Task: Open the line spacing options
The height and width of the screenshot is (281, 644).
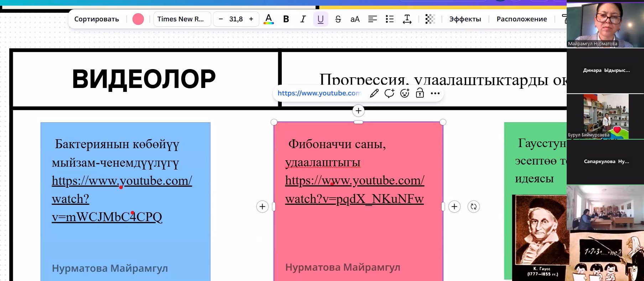Action: pos(407,19)
